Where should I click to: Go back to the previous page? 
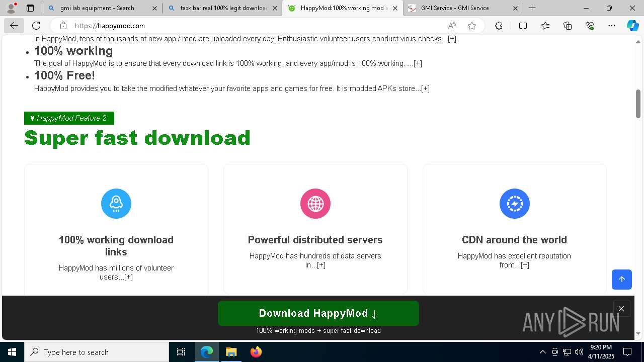click(x=14, y=26)
